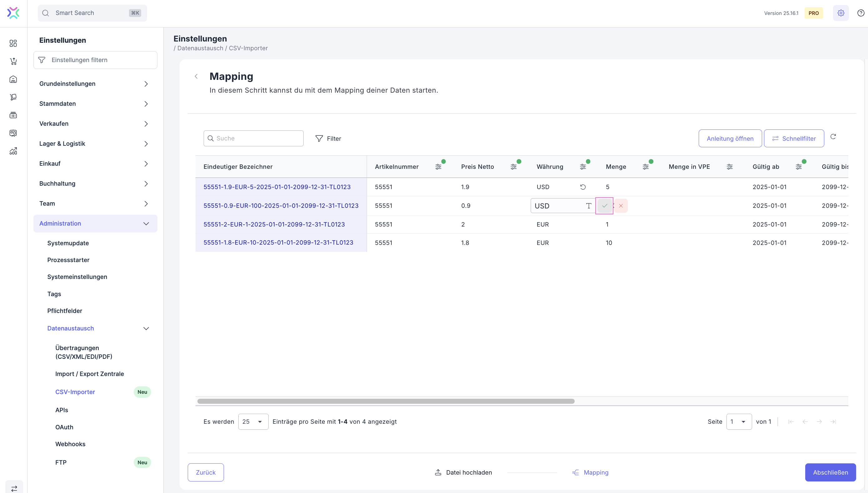Click the Abschließen button
This screenshot has width=868, height=493.
point(830,472)
